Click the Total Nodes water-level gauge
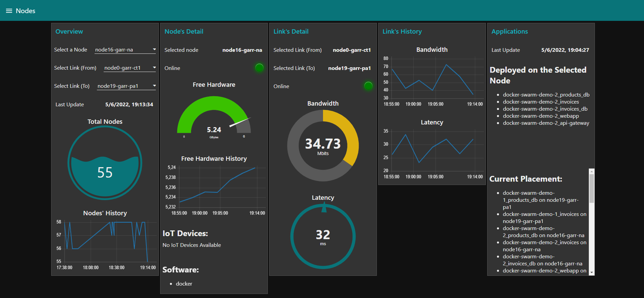Image resolution: width=644 pixels, height=298 pixels. click(105, 163)
